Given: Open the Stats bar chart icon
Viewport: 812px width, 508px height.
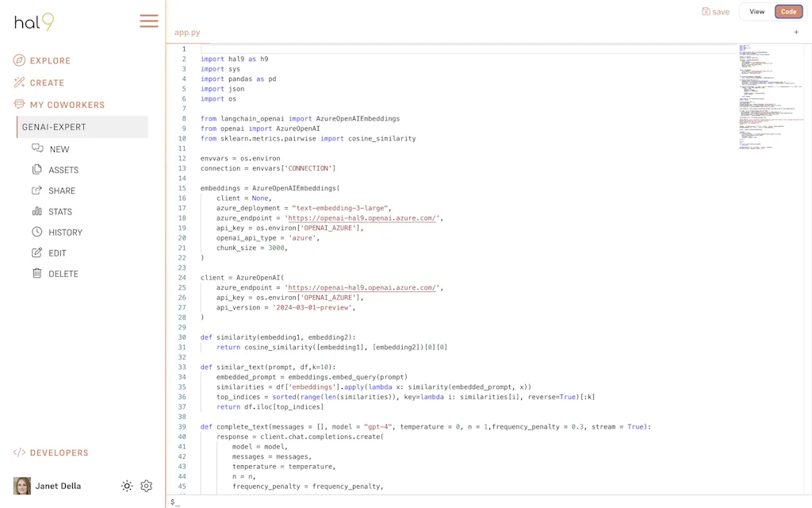Looking at the screenshot, I should click(36, 211).
